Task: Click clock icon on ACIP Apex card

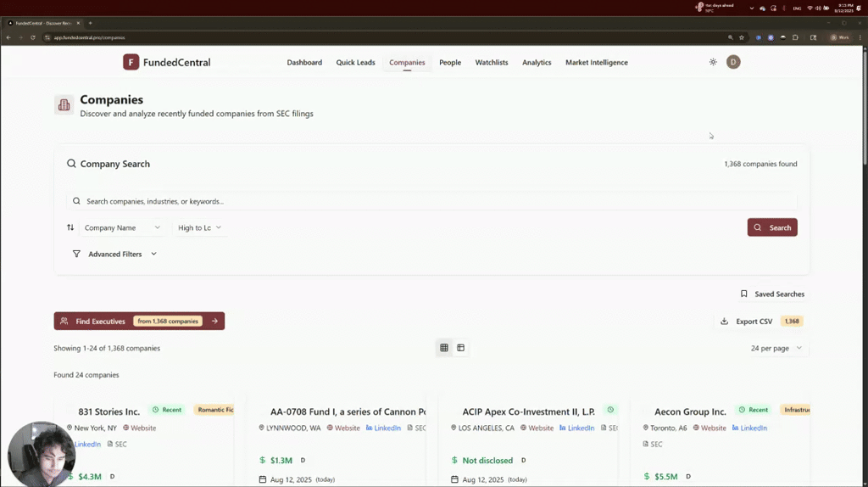Action: click(610, 410)
